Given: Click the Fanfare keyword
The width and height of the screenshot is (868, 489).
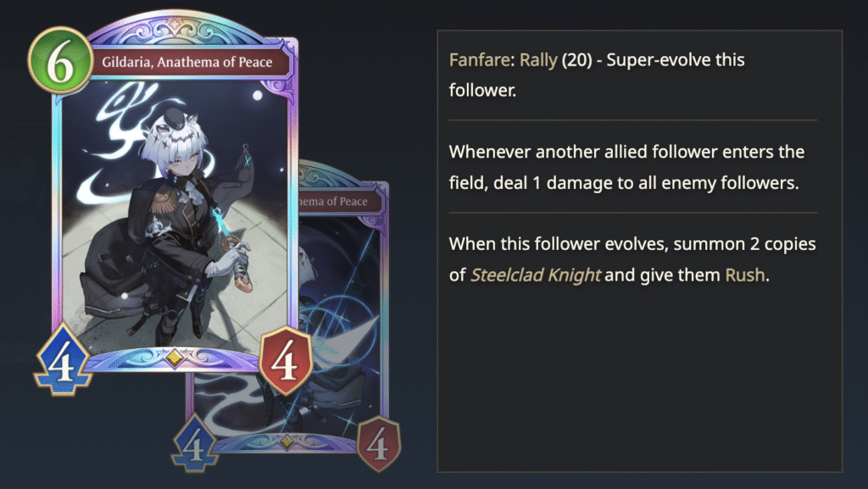Looking at the screenshot, I should coord(479,59).
